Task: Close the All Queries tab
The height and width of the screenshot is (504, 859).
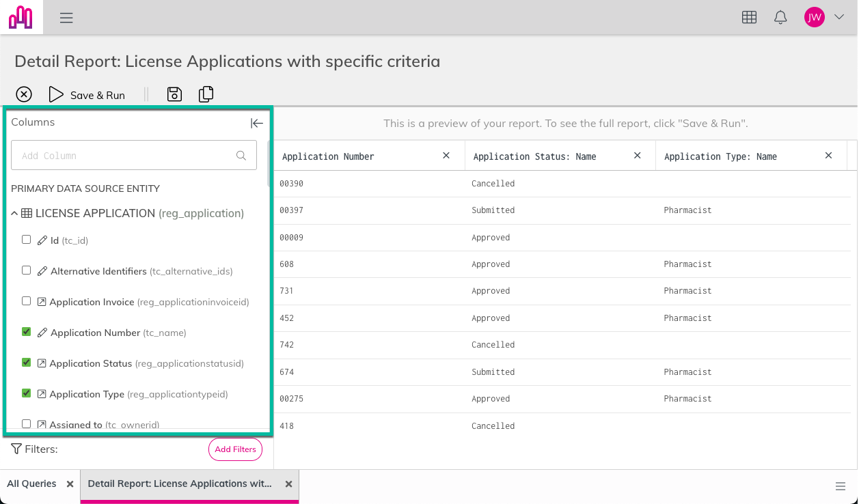Action: (70, 484)
